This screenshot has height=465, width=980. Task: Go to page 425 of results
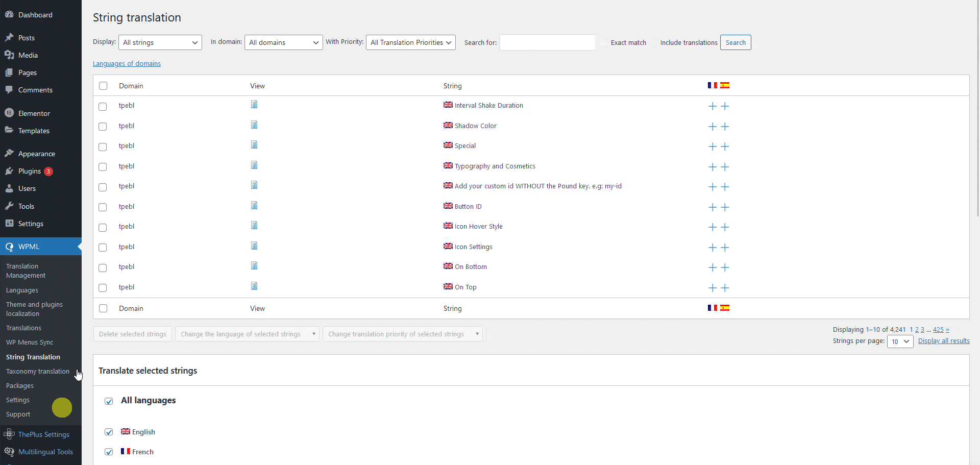(938, 329)
